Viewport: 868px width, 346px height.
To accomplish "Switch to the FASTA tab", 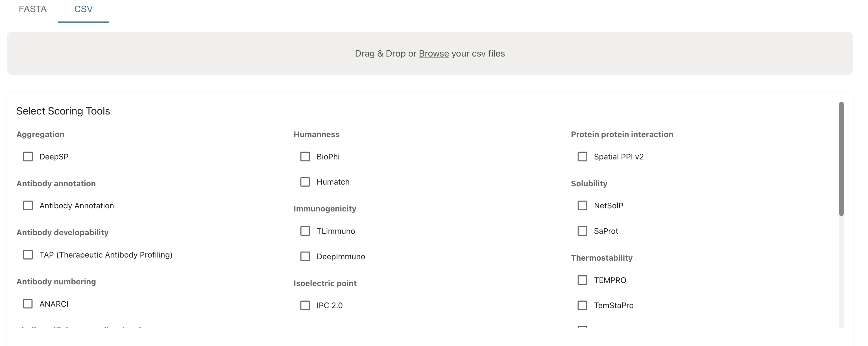I will pos(33,9).
